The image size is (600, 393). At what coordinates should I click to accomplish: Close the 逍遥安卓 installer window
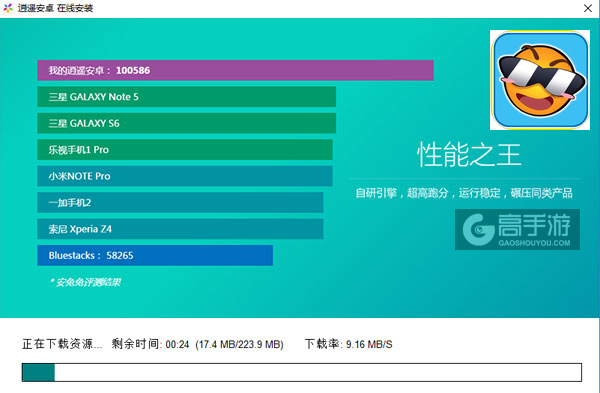click(588, 8)
